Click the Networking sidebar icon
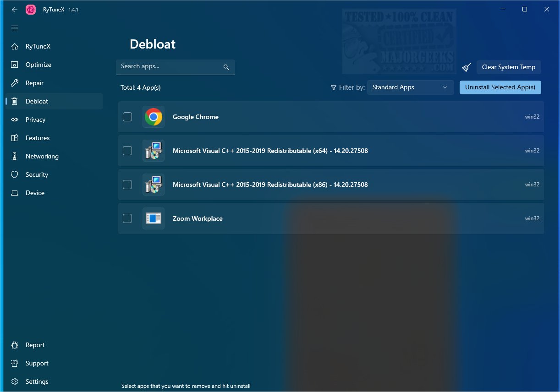The height and width of the screenshot is (392, 560). [x=15, y=157]
